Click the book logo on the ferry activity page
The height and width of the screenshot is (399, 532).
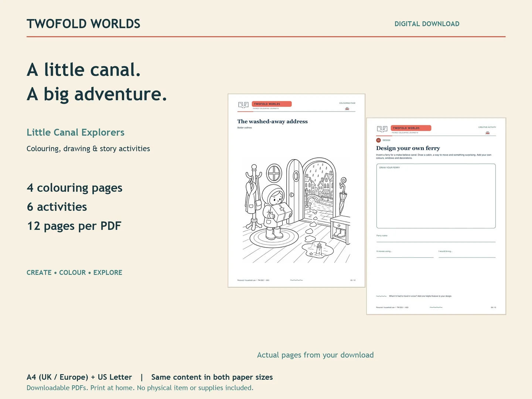pos(382,129)
